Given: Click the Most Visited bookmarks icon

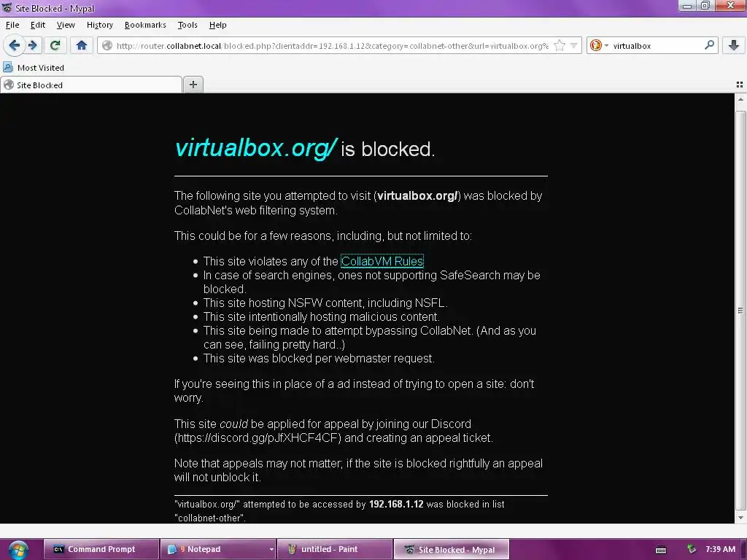Looking at the screenshot, I should [x=8, y=68].
